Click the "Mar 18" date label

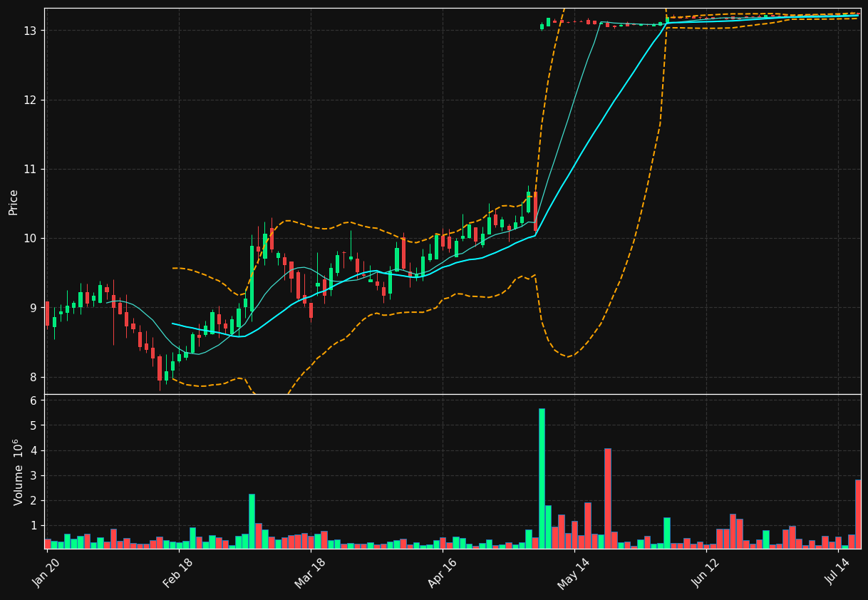pyautogui.click(x=309, y=572)
